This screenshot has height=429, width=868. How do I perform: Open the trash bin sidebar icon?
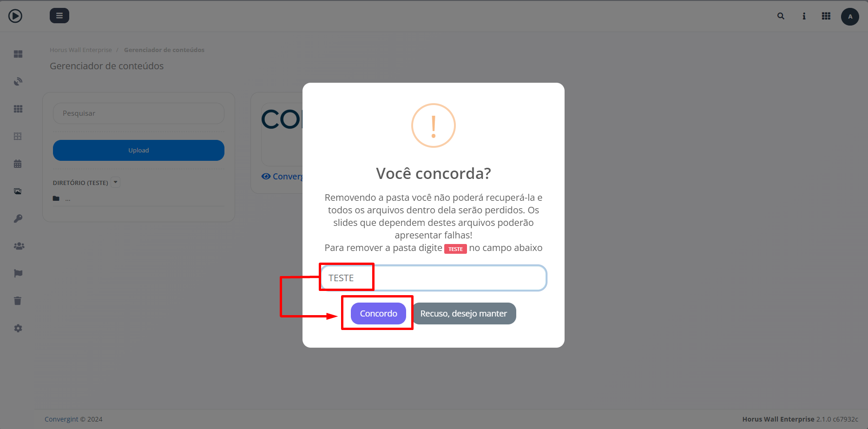(18, 301)
